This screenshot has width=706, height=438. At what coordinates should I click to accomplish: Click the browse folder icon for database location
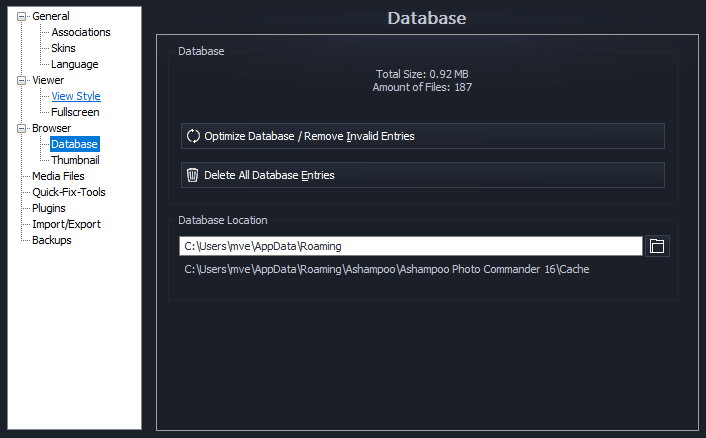point(657,246)
